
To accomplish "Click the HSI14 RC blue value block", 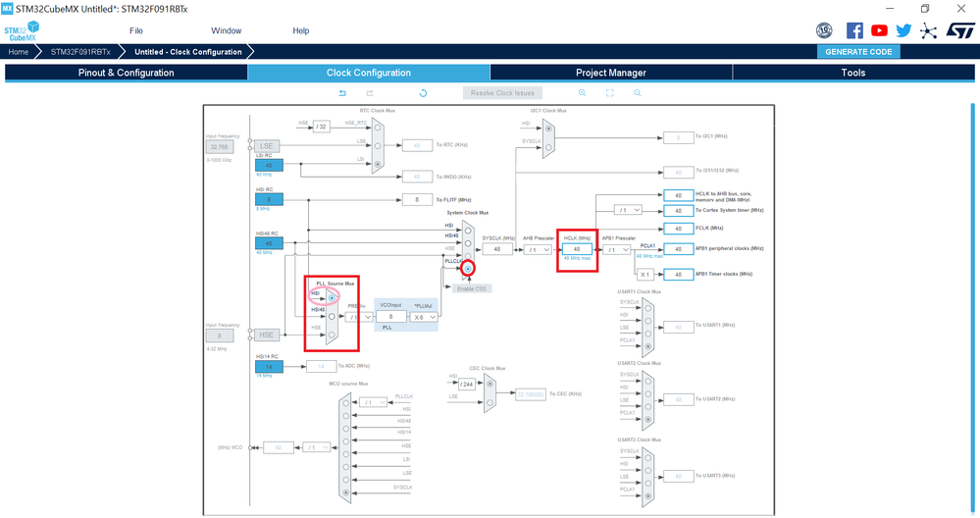I will click(269, 367).
